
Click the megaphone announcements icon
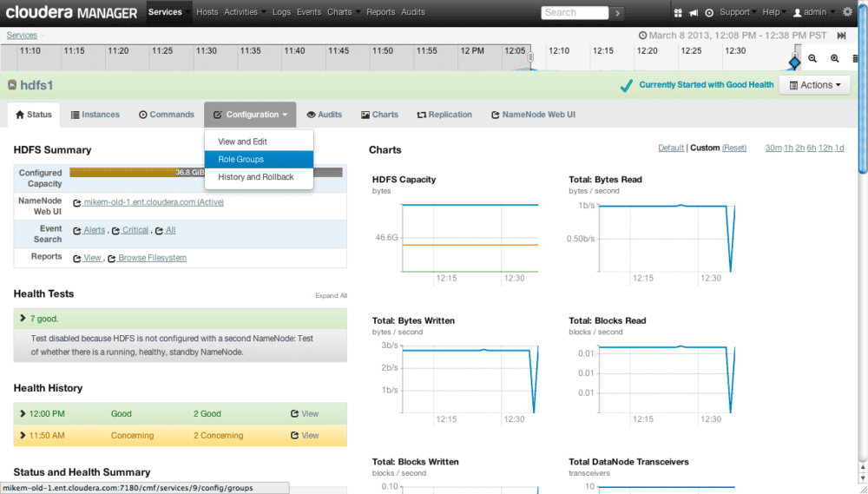click(694, 12)
